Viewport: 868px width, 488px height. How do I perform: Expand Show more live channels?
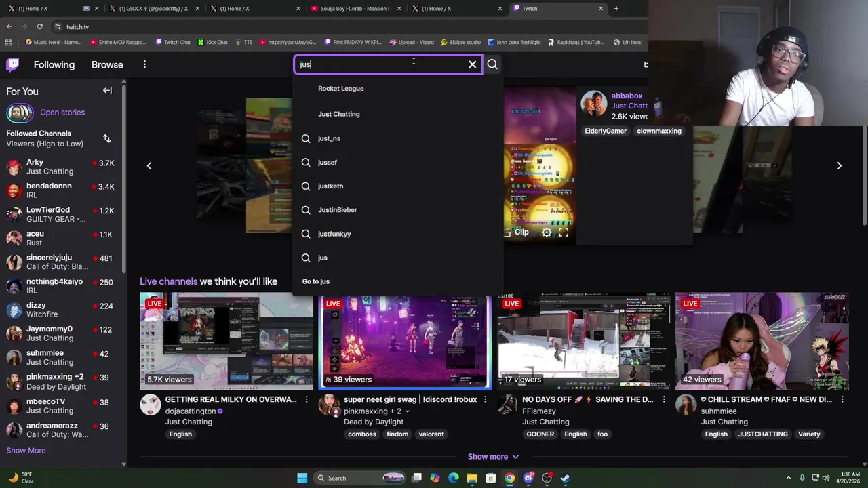pos(493,457)
